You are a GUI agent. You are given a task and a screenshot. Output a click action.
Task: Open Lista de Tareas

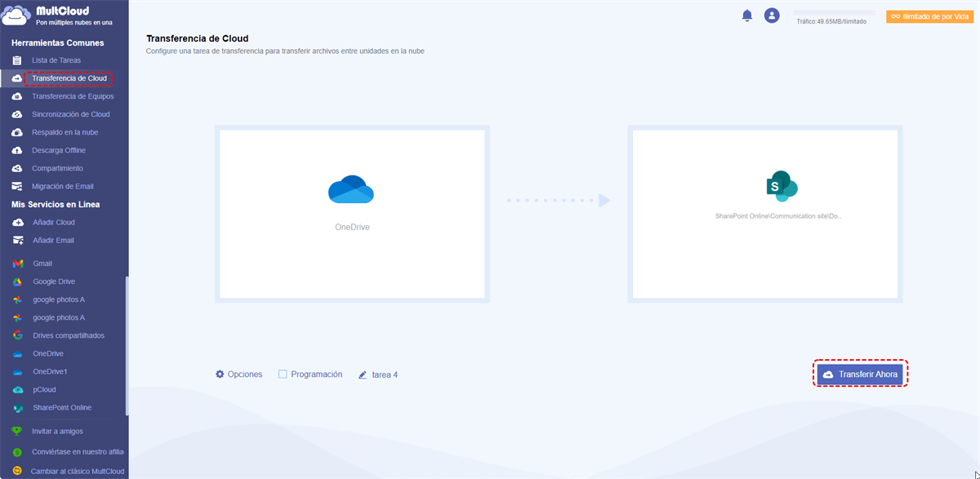(x=56, y=60)
